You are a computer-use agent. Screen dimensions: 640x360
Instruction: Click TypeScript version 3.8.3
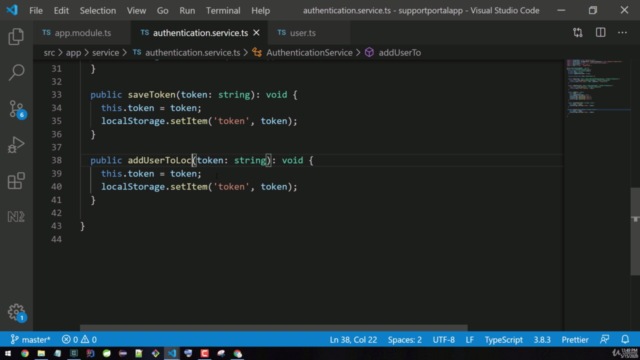[x=542, y=339]
